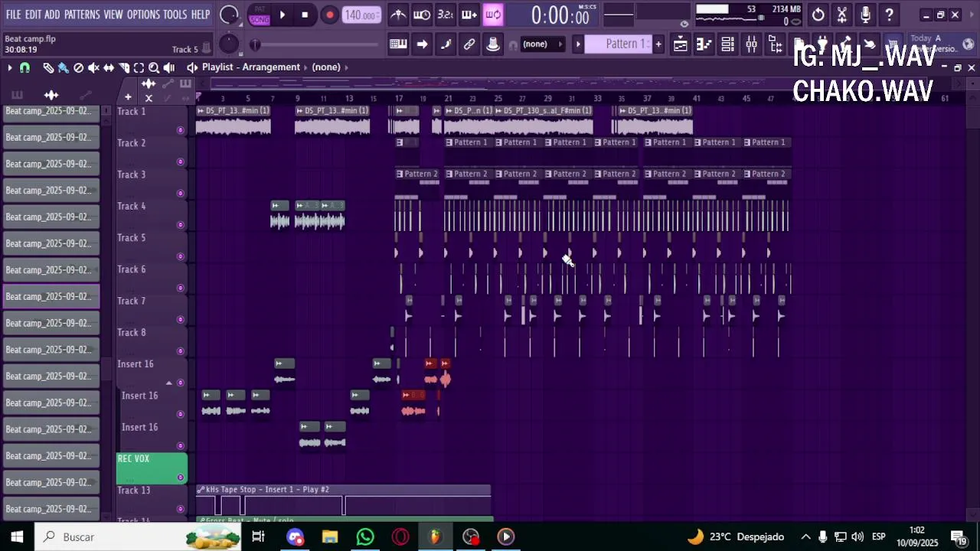Open the EDIT menu

click(x=33, y=15)
